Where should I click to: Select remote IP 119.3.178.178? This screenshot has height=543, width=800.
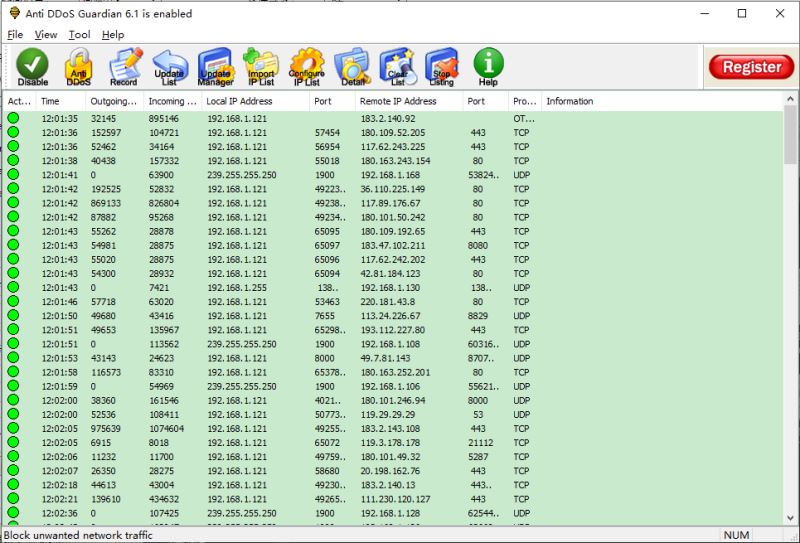390,442
